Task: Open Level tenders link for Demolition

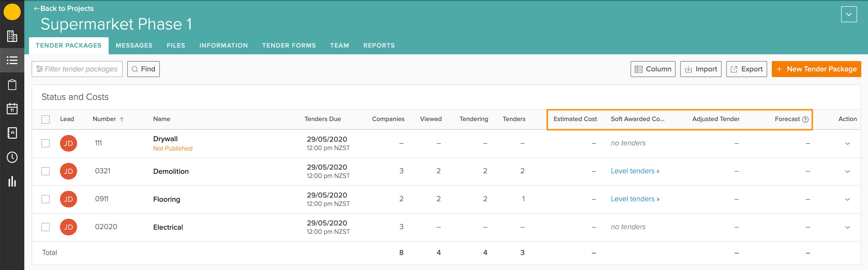Action: pos(635,171)
